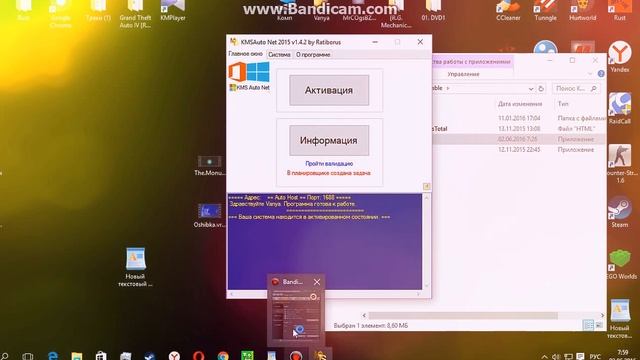Select the row dated 12.11.2015 22:45
The width and height of the screenshot is (640, 360).
[x=519, y=150]
